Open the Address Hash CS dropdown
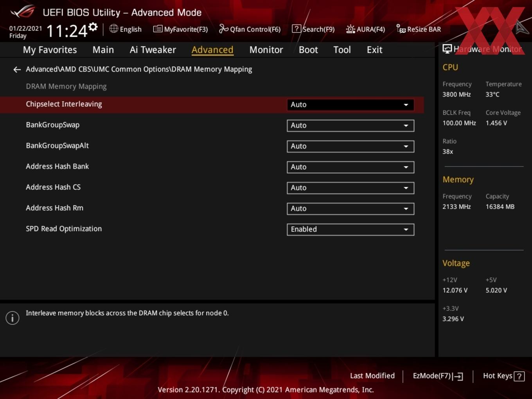Screen dimensions: 532x399 (x=350, y=188)
